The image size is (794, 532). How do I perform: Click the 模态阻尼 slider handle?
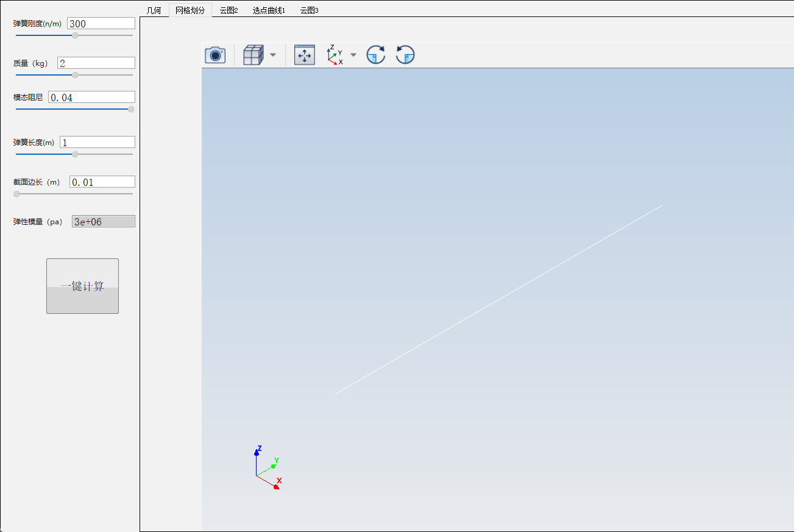coord(131,109)
